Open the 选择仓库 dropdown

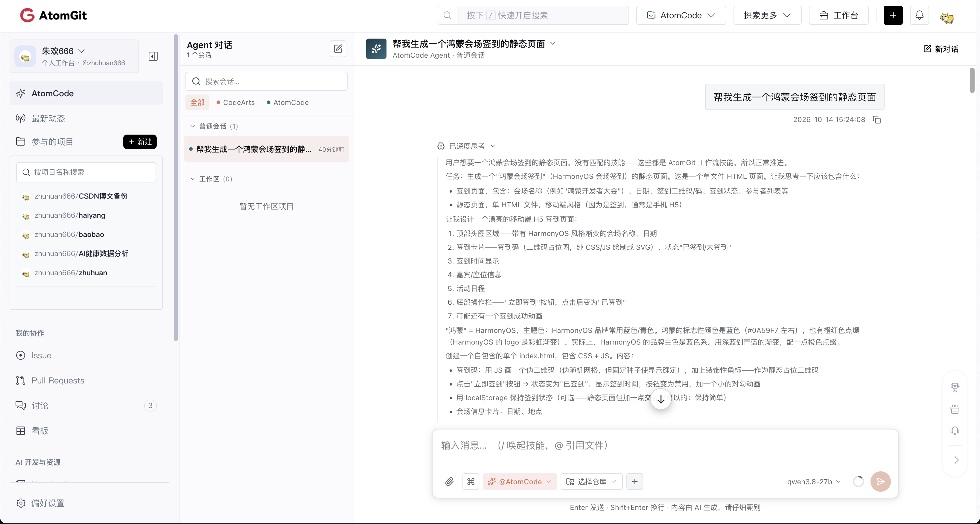coord(591,482)
